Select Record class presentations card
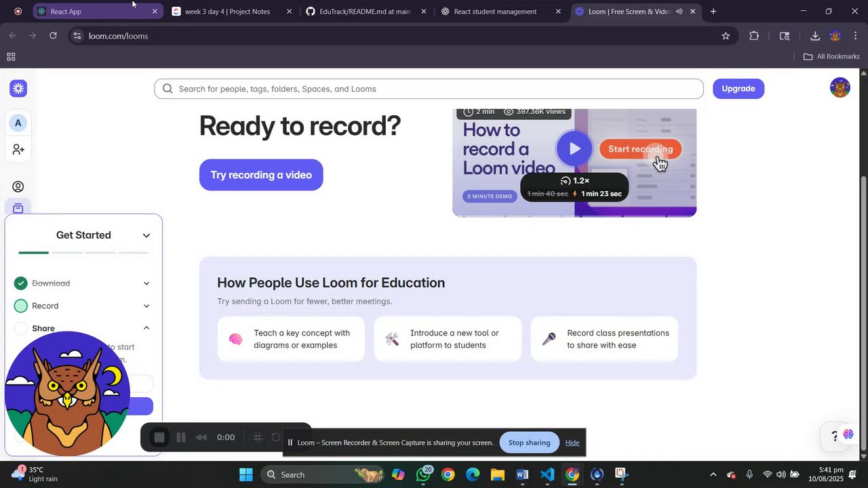 604,339
